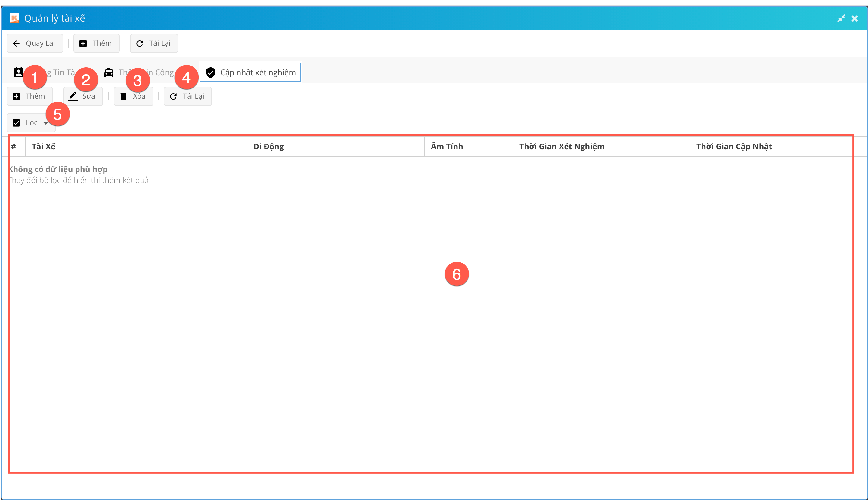Viewport: 868px width, 500px height.
Task: Click the Quay Lại back arrow icon
Action: click(x=16, y=43)
